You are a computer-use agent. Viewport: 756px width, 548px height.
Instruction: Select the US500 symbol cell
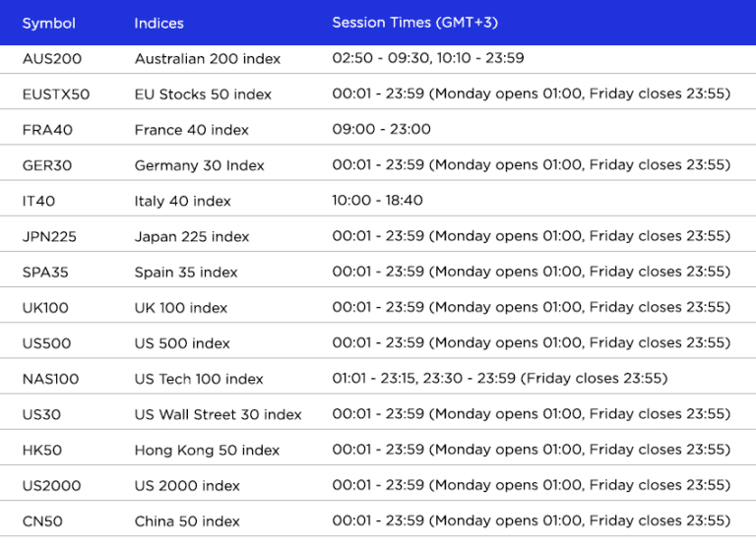click(46, 343)
